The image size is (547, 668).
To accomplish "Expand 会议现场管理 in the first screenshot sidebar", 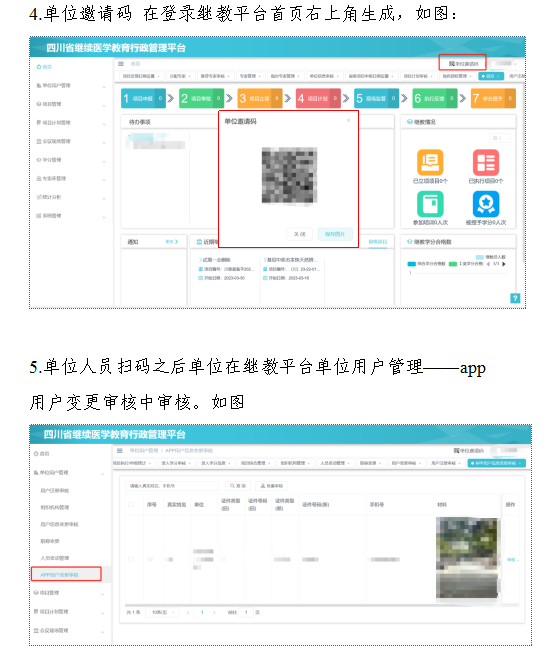I will pyautogui.click(x=71, y=141).
